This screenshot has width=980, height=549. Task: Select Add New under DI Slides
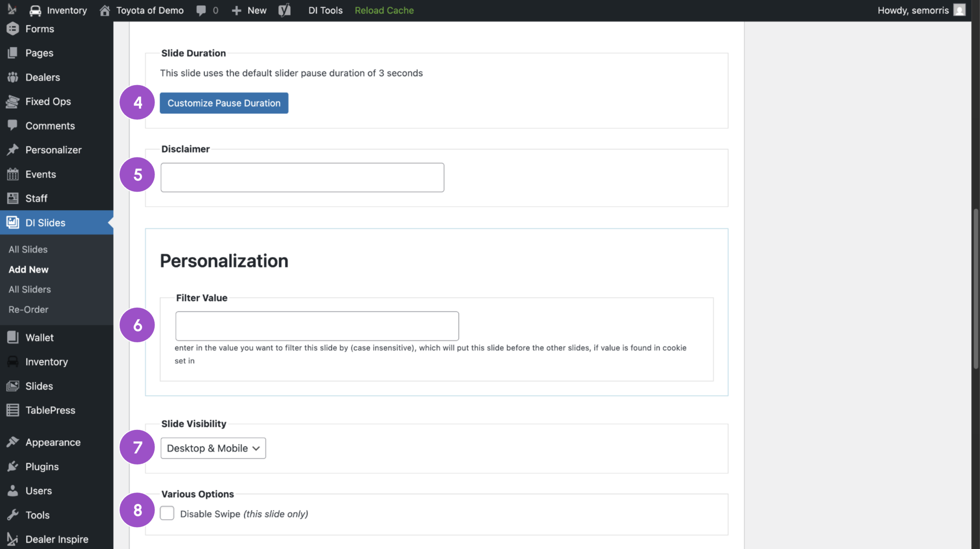[x=29, y=270]
